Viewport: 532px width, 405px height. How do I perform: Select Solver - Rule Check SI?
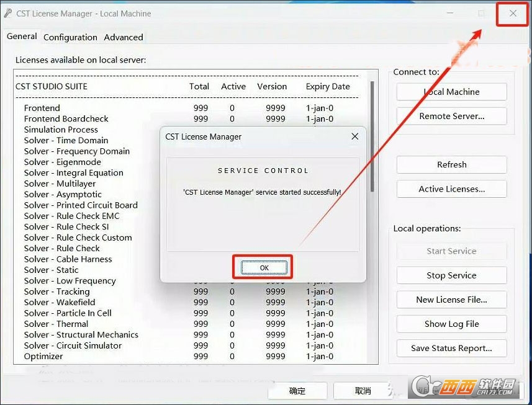[x=66, y=227]
